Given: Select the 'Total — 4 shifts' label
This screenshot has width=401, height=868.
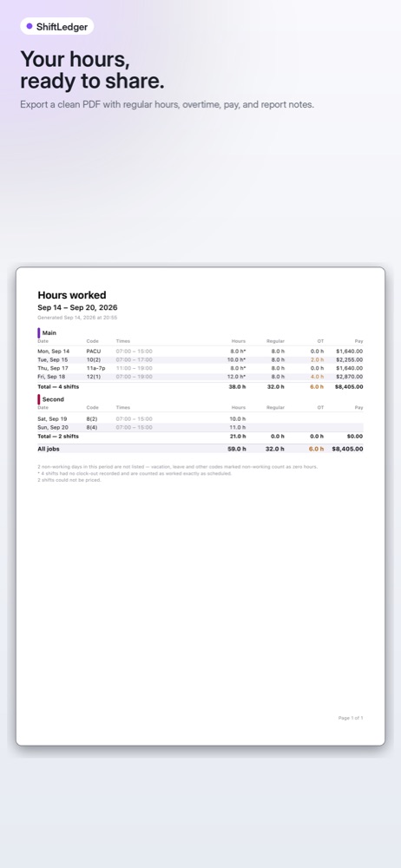Looking at the screenshot, I should [58, 387].
